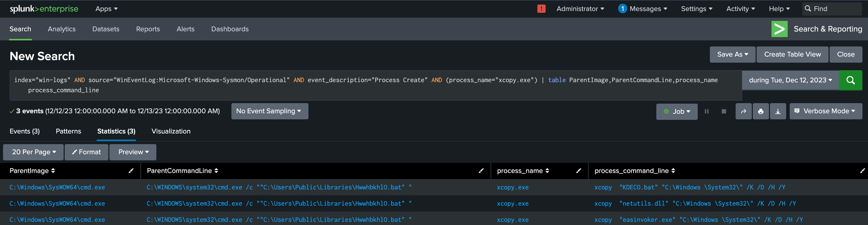The image size is (868, 225).
Task: Pause the search job
Action: tap(707, 111)
